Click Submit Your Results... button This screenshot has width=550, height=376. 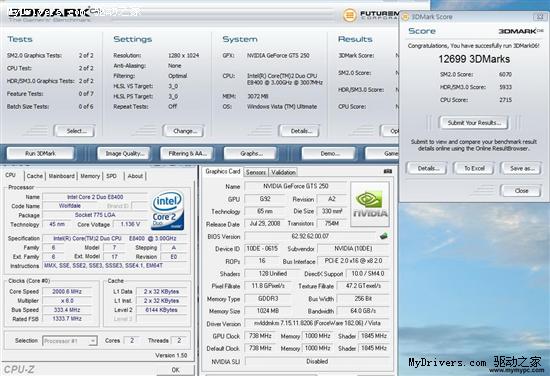[474, 123]
